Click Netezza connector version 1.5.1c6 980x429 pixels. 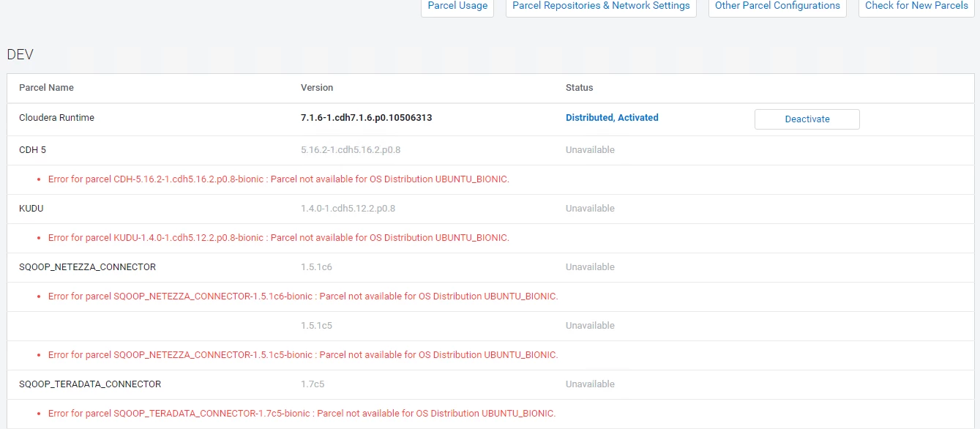316,267
